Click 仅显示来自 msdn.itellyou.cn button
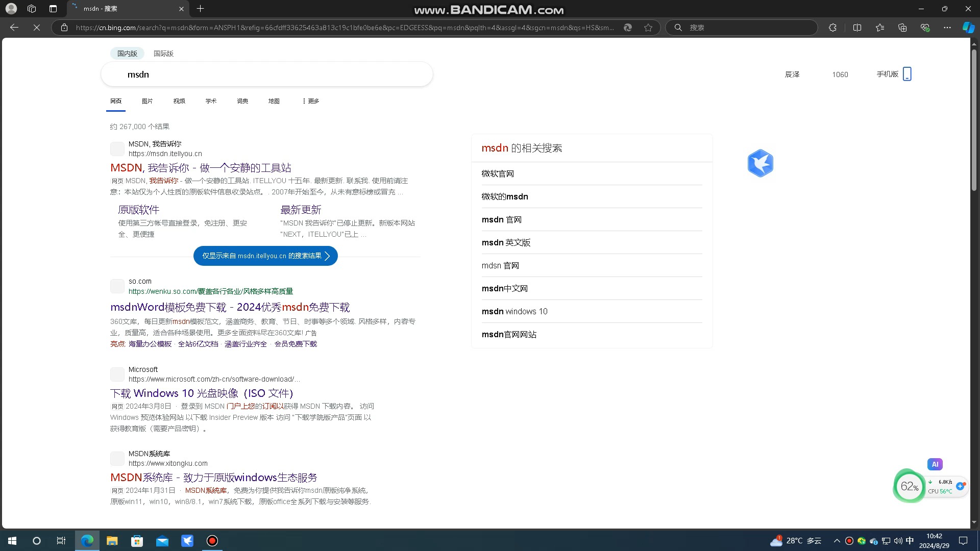The height and width of the screenshot is (551, 980). 265,256
